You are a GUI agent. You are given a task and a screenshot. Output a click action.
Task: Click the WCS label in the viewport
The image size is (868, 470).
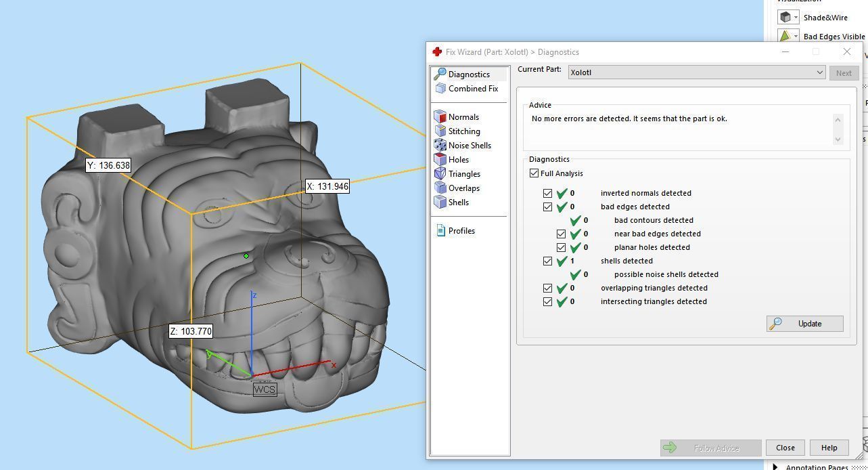(x=265, y=389)
